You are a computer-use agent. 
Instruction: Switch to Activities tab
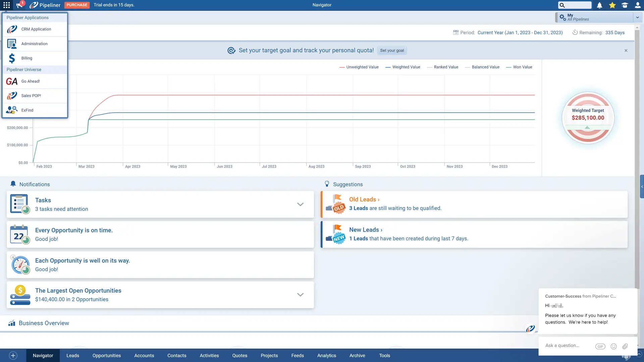pyautogui.click(x=209, y=356)
